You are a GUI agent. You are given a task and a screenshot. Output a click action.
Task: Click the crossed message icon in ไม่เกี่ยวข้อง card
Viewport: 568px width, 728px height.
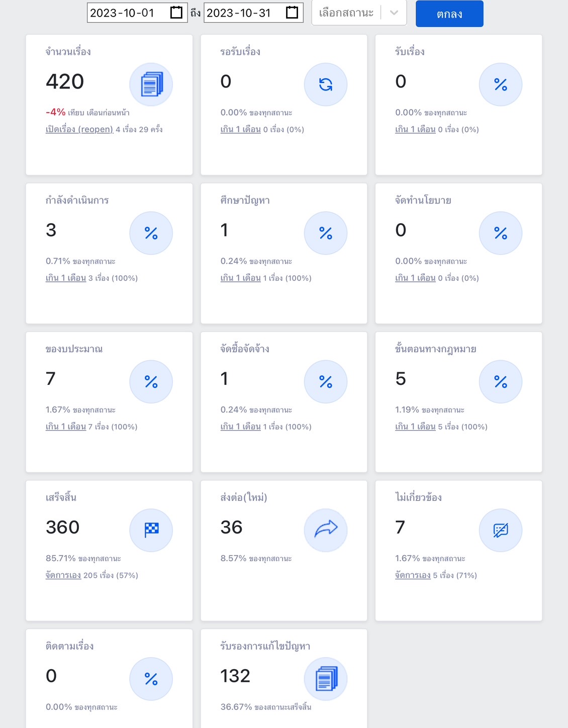tap(501, 530)
